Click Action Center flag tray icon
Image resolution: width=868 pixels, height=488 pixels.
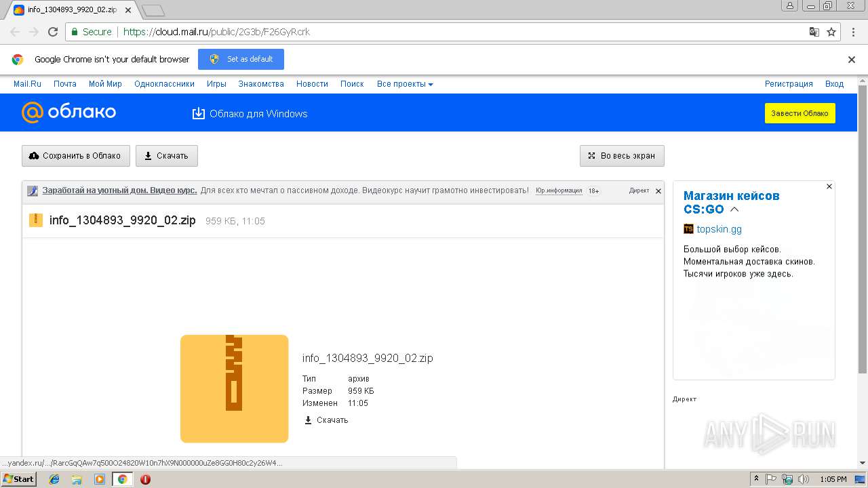[x=771, y=479]
